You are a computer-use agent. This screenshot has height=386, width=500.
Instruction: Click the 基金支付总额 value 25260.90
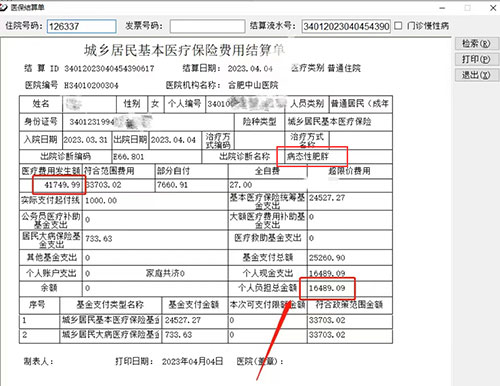tap(327, 258)
